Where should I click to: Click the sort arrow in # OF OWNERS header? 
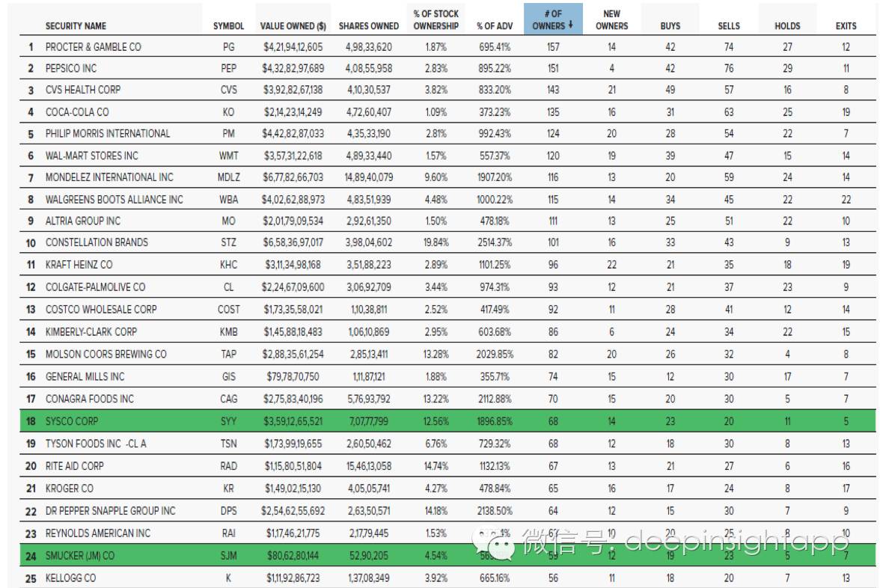tap(570, 26)
